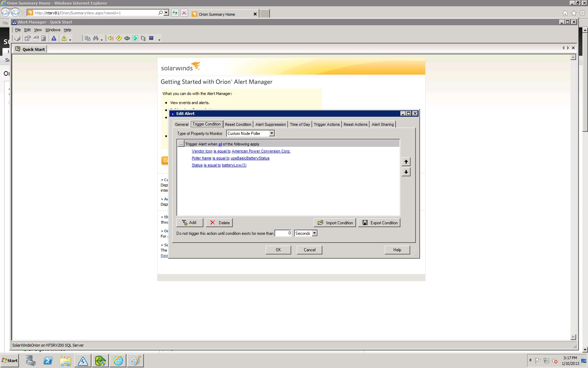Open the Windows menu
The height and width of the screenshot is (368, 588).
(53, 30)
